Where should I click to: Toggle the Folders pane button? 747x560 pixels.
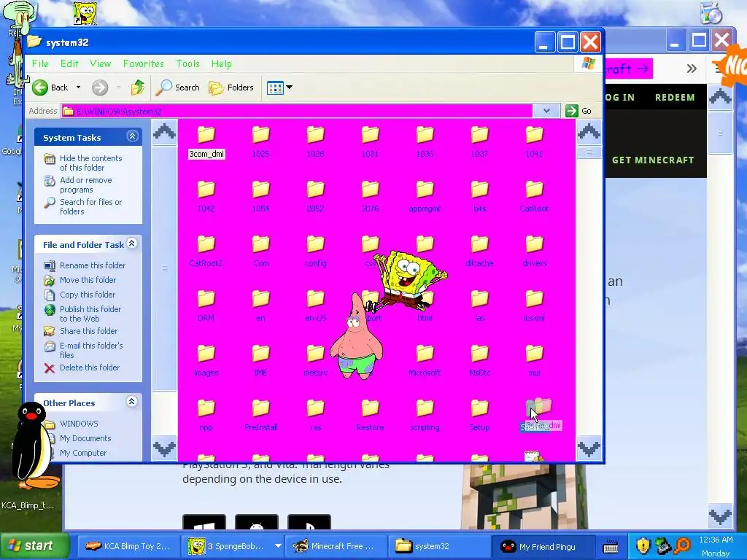coord(231,87)
